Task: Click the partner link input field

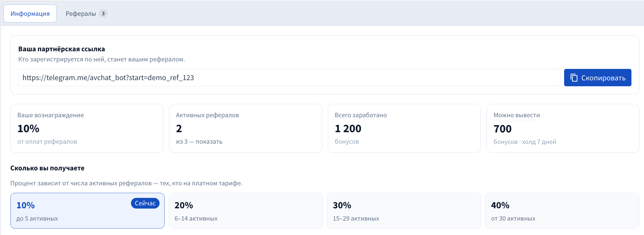Action: pyautogui.click(x=289, y=78)
